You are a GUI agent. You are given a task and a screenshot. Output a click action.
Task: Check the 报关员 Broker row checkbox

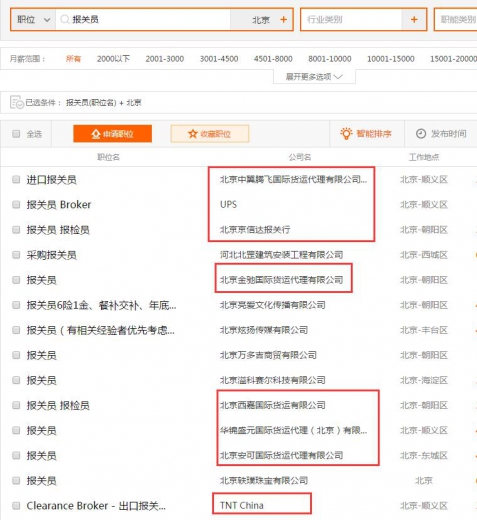(16, 205)
